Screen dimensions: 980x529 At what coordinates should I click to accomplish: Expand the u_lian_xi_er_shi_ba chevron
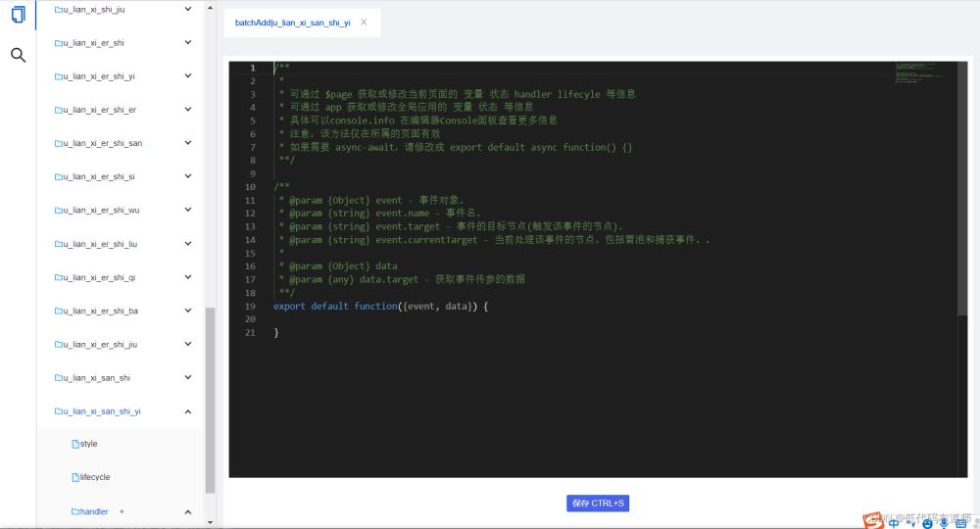tap(187, 311)
